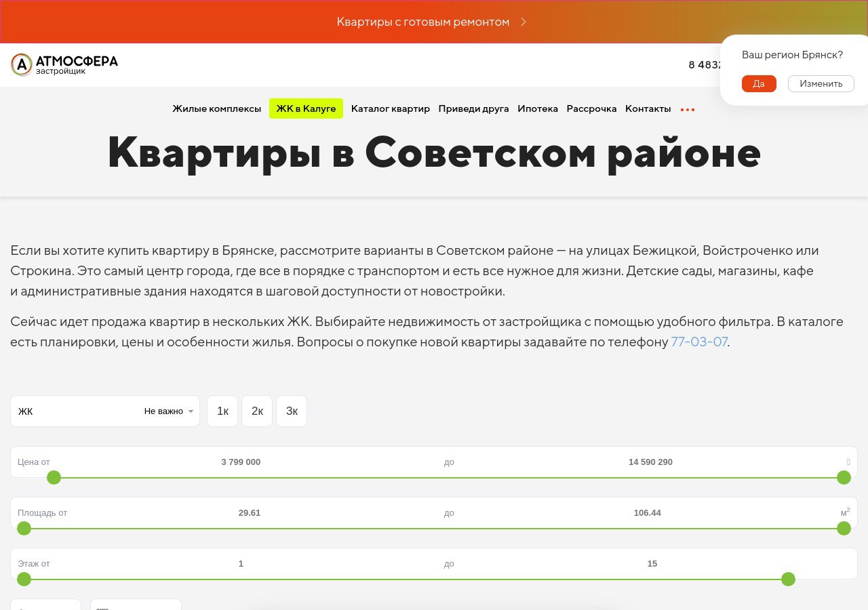
Task: Click the phone number link 77-03-07
Action: coord(698,342)
